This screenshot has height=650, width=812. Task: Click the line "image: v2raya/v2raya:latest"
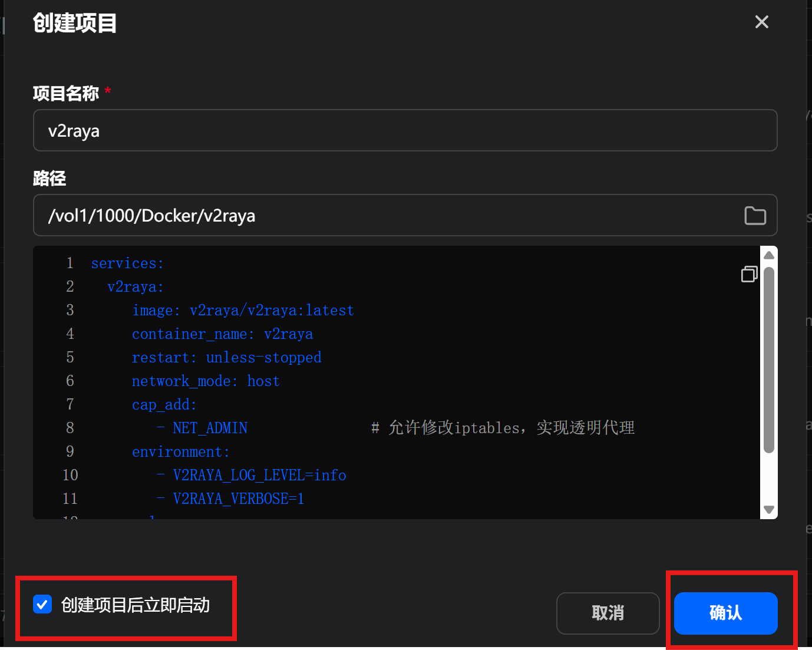pyautogui.click(x=243, y=311)
